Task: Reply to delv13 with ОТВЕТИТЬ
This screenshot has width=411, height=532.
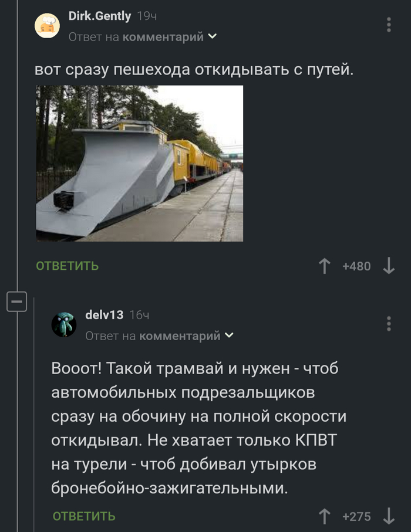Action: [84, 516]
